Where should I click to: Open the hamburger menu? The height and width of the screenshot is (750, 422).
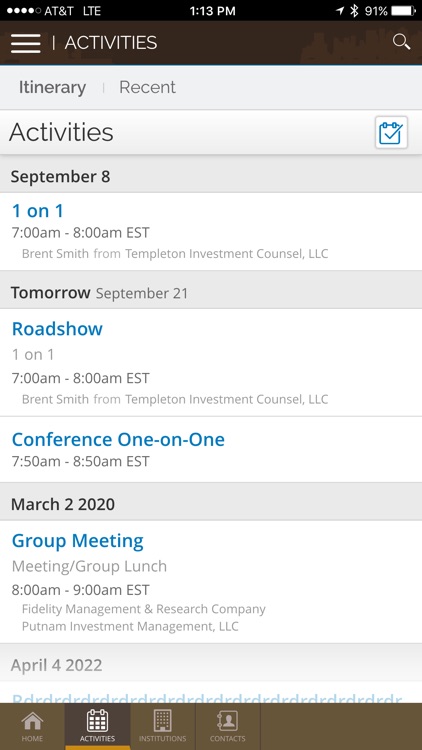[x=25, y=43]
